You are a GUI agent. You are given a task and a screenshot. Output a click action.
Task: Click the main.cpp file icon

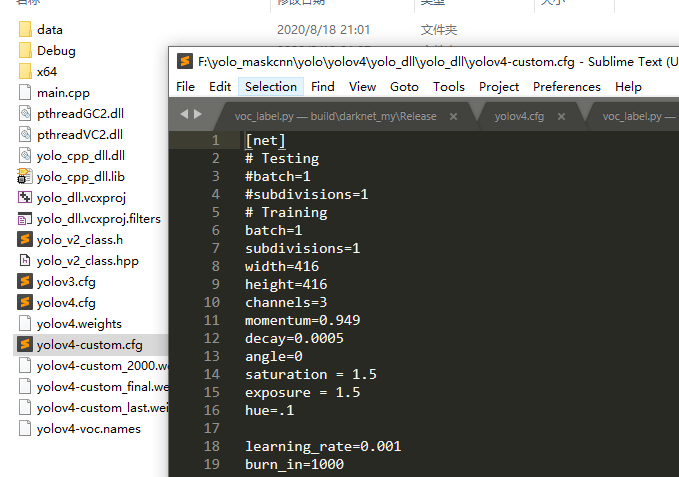(x=25, y=93)
